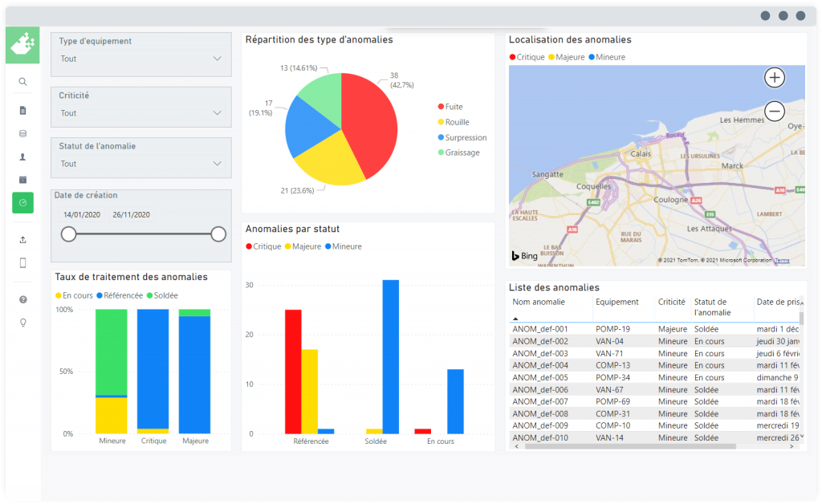Open the documents icon in the sidebar
The width and height of the screenshot is (822, 504).
[22, 110]
